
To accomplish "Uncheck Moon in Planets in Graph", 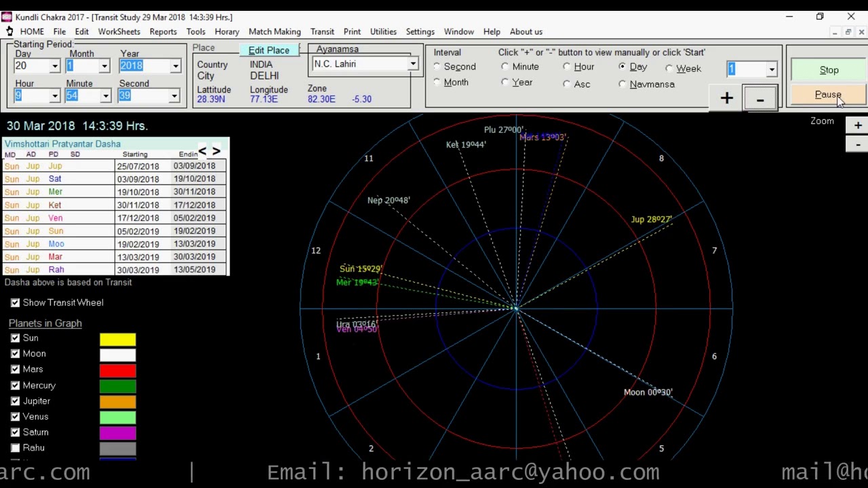I will (x=15, y=353).
